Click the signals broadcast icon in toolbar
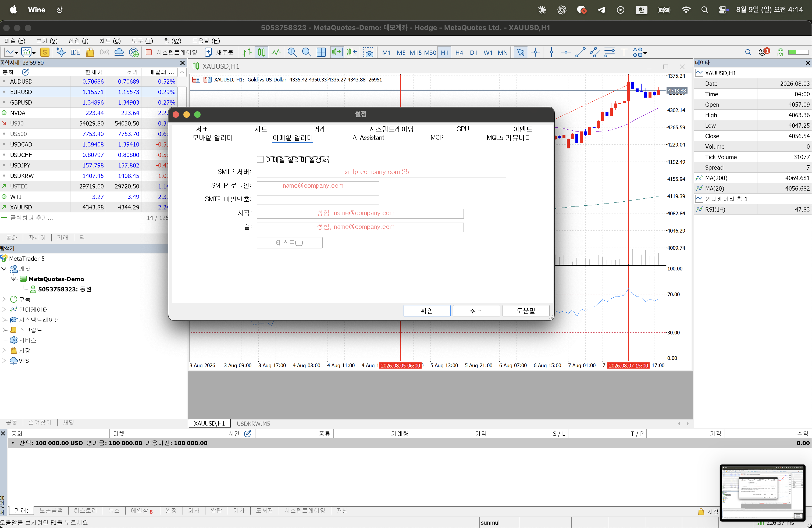Screen dimensions: 812x528 point(104,52)
